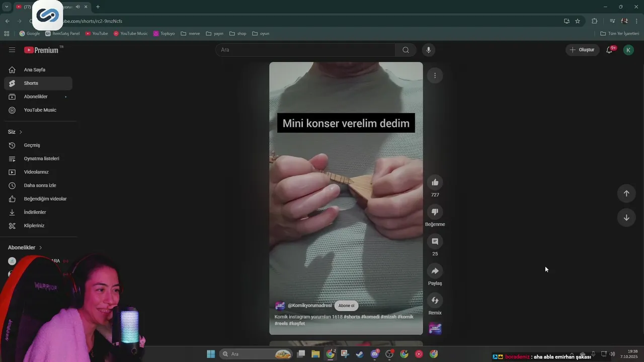
Task: Open File Explorer from the taskbar
Action: [315, 354]
